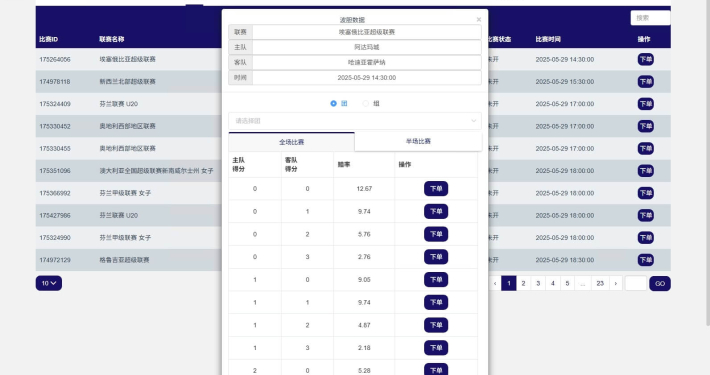Click 下单 for match 175324990
The image size is (710, 375).
645,237
